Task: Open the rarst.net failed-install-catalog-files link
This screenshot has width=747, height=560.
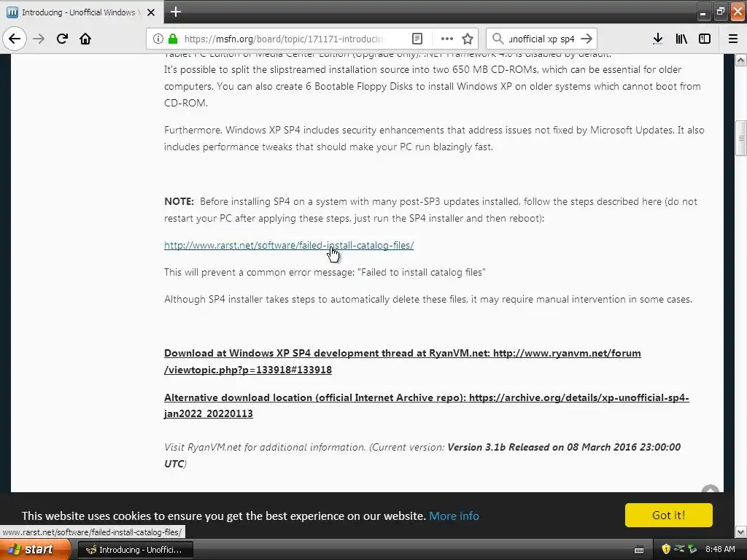Action: [289, 245]
